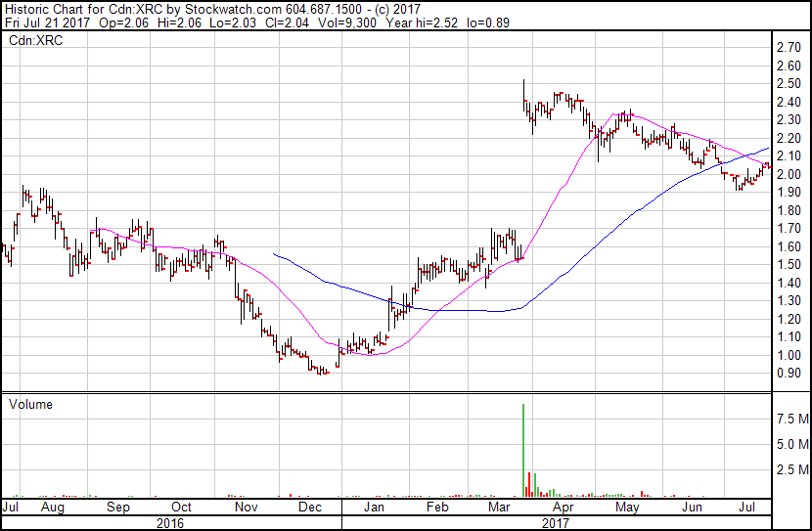Click the Jan month marker on time axis

pos(373,509)
